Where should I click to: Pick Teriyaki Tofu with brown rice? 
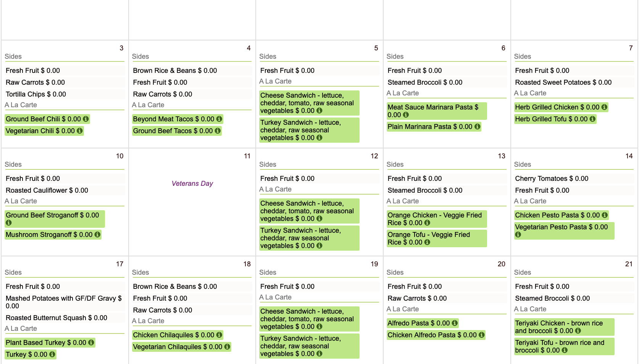[559, 346]
